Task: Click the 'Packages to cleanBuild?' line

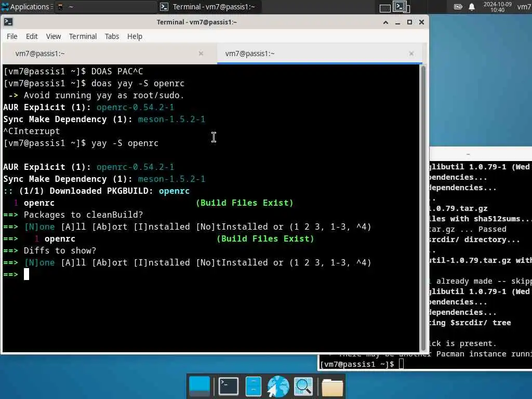Action: click(84, 215)
